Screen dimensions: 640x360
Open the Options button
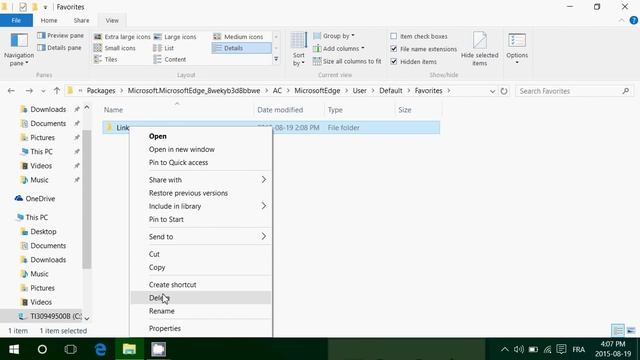(x=517, y=49)
